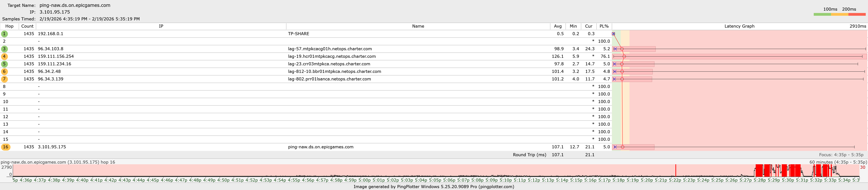Click the orange hop 6 circle icon
This screenshot has height=190, width=868.
point(4,71)
